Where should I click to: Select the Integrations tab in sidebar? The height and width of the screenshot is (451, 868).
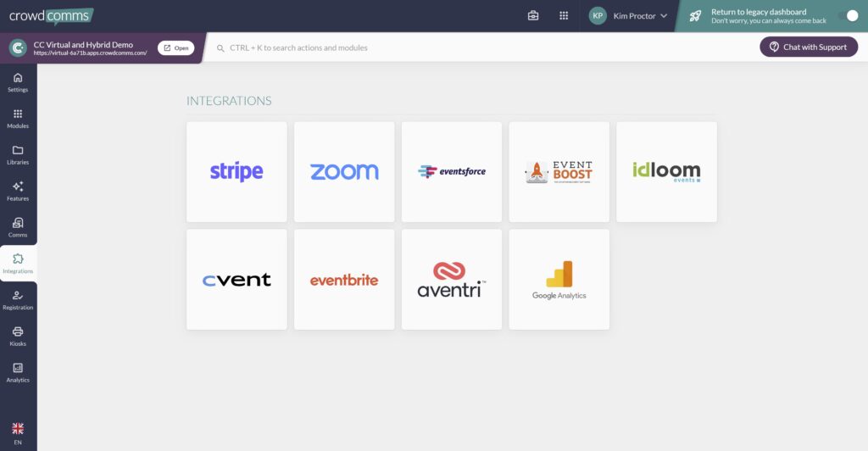tap(18, 264)
